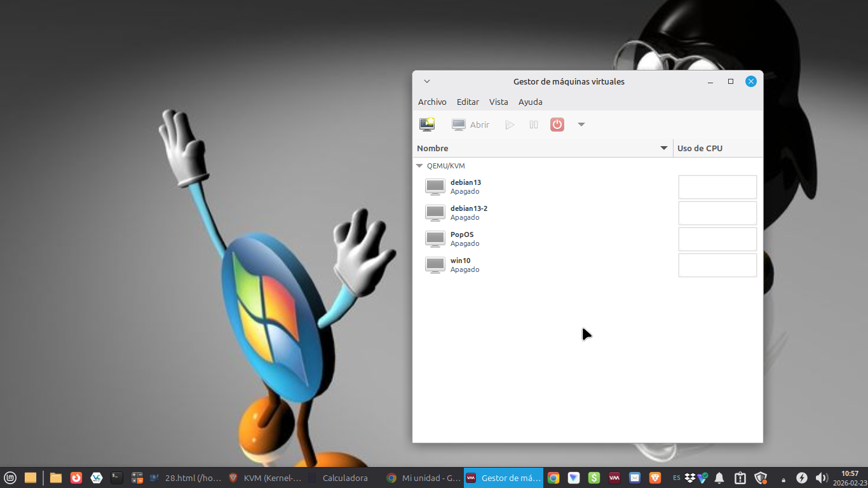
Task: Open the Nombre column sort dropdown arrow
Action: (x=664, y=148)
